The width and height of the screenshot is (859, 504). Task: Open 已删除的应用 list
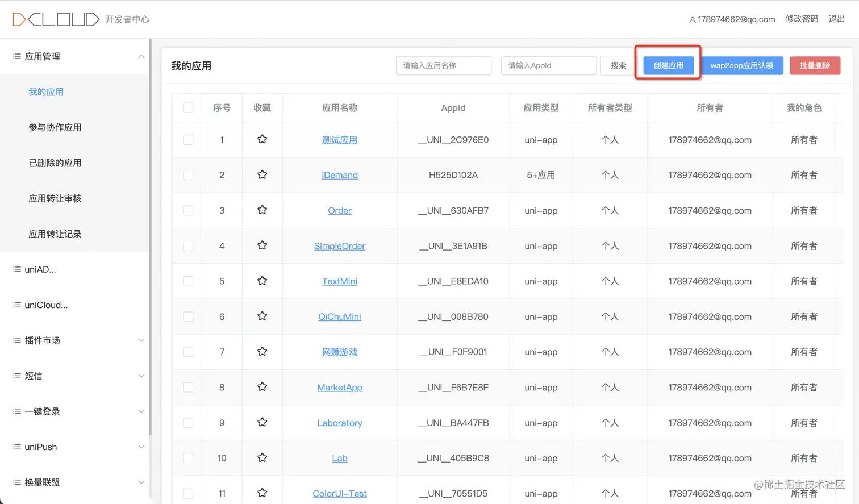(55, 163)
